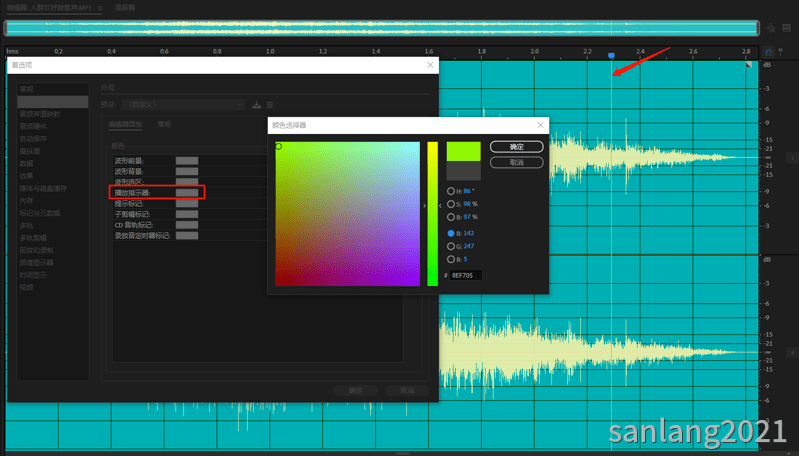Pick a color in the gradient color field
This screenshot has height=456, width=799.
[348, 214]
